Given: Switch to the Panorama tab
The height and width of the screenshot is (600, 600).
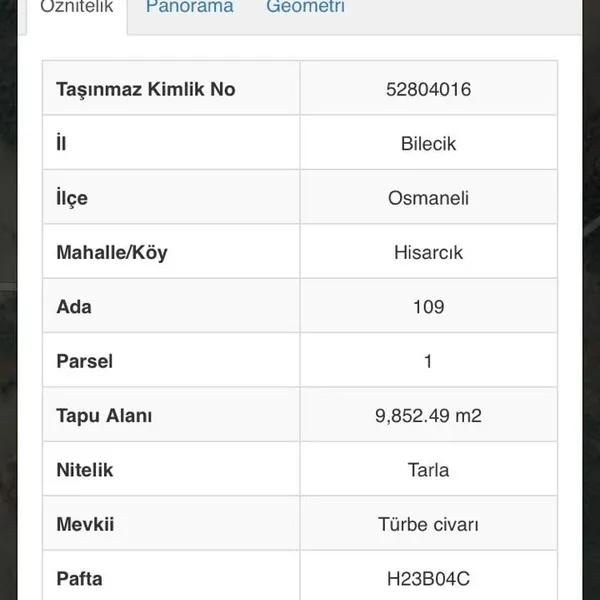Looking at the screenshot, I should [189, 7].
